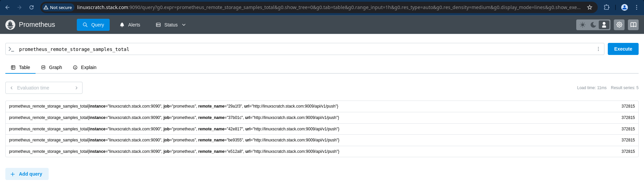Image resolution: width=644 pixels, height=186 pixels.
Task: Select result row with remote_name e512a8
Action: (322, 151)
